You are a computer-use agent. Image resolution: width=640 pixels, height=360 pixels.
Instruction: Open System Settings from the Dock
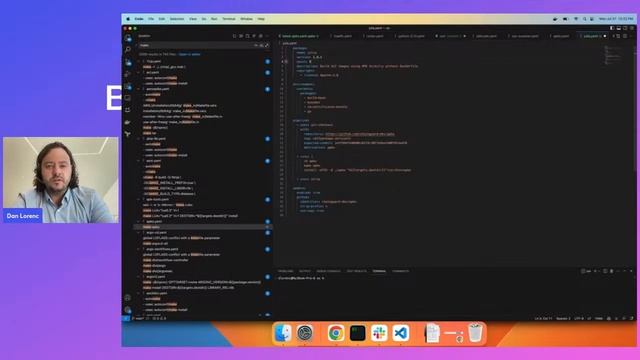[x=305, y=333]
